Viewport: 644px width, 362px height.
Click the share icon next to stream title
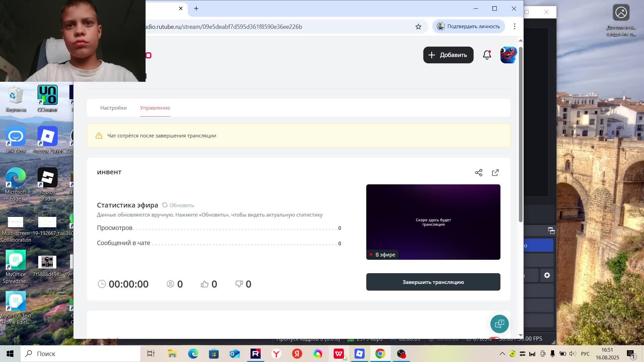(x=478, y=173)
